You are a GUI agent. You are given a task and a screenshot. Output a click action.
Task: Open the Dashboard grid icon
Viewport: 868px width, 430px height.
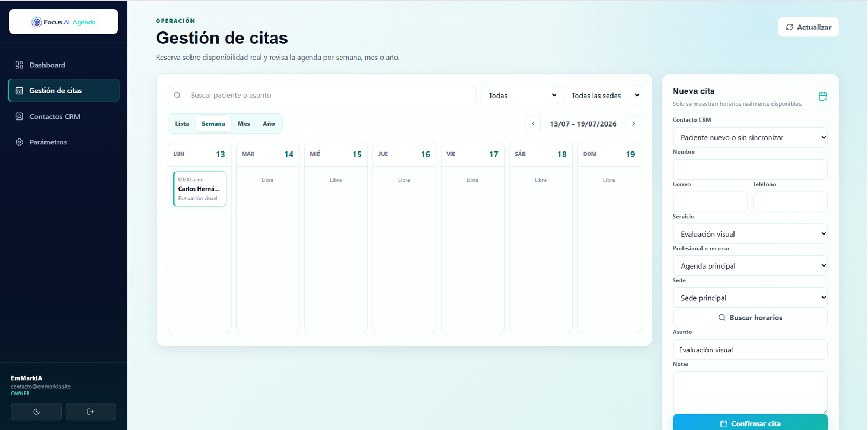click(20, 65)
